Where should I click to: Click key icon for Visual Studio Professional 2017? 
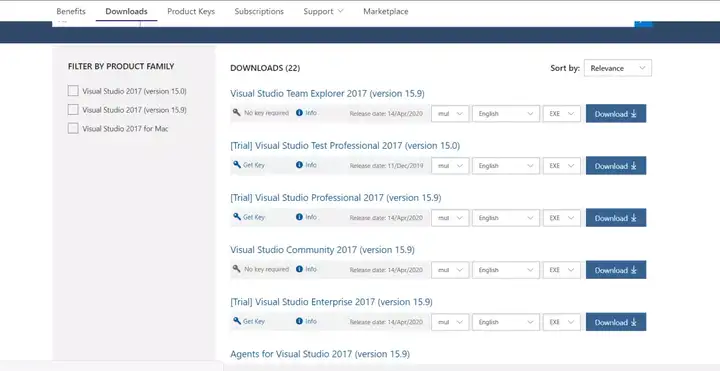236,217
